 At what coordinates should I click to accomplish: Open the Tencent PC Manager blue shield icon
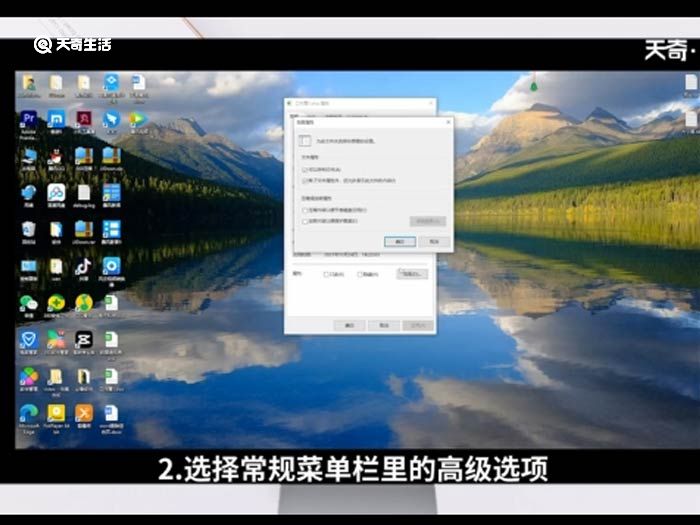pos(29,340)
